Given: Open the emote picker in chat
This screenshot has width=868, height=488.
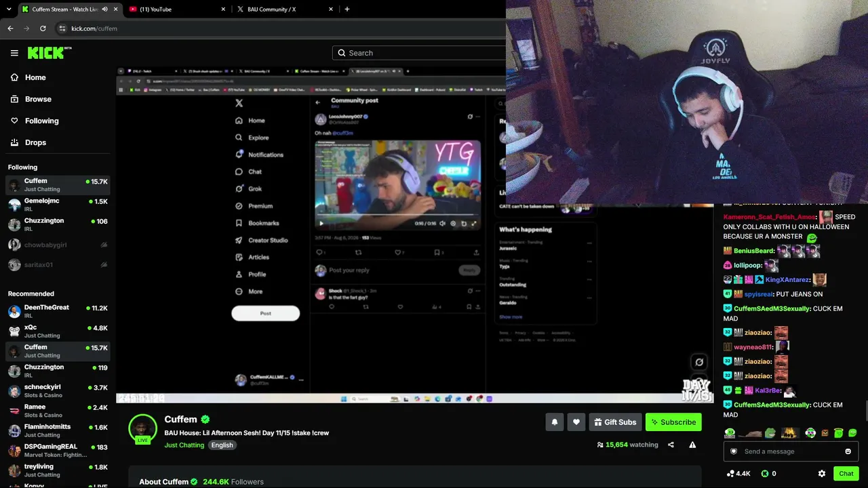Looking at the screenshot, I should 848,451.
